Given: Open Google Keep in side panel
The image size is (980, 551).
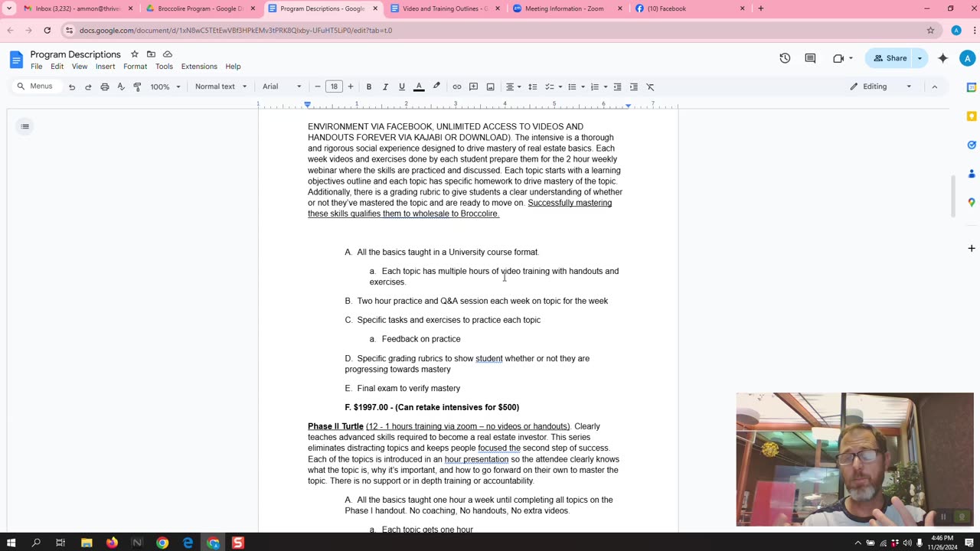Looking at the screenshot, I should [x=972, y=116].
